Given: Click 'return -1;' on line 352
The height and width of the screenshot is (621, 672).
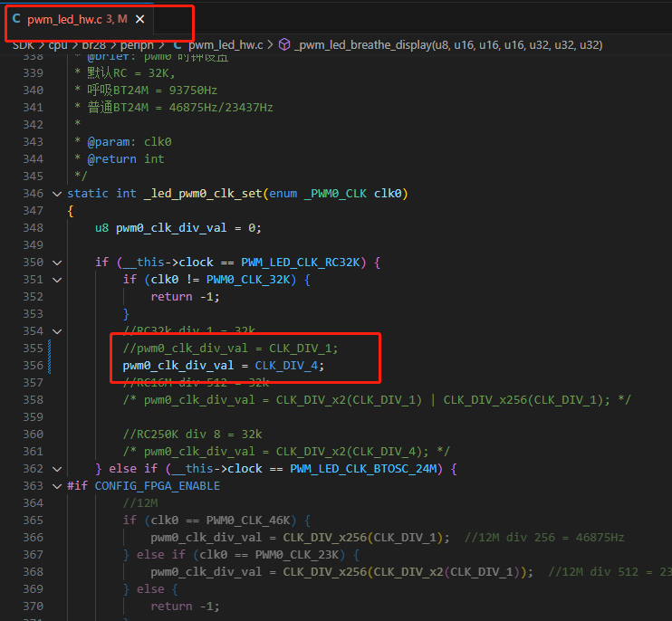Looking at the screenshot, I should 185,297.
